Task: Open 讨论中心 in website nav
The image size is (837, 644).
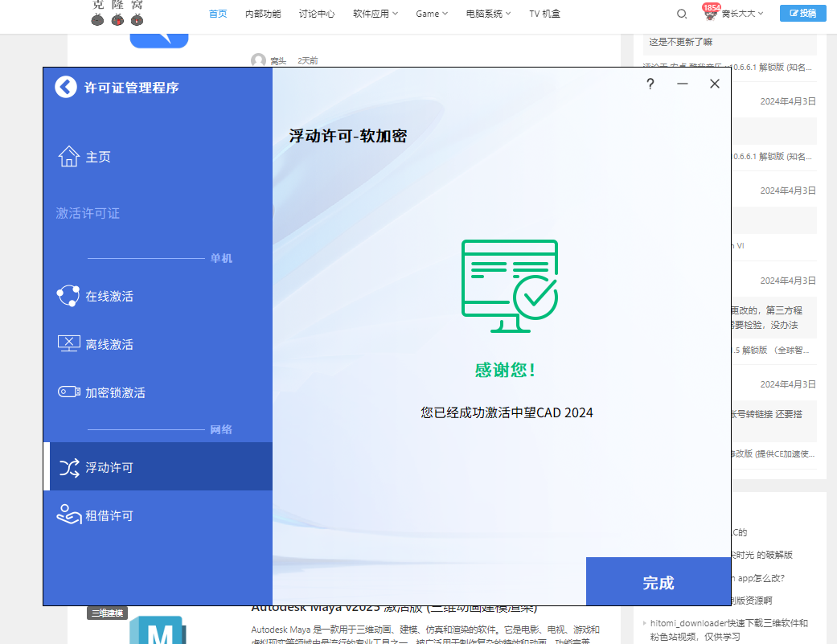Action: point(317,14)
